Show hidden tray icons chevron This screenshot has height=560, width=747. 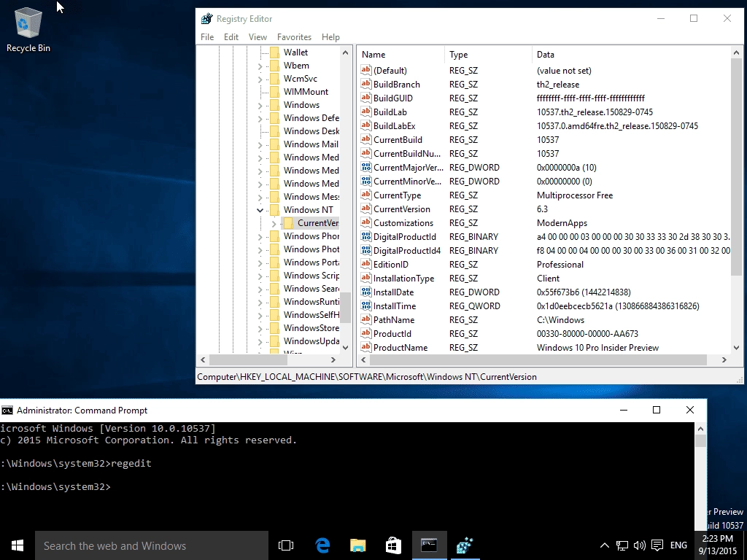[604, 545]
